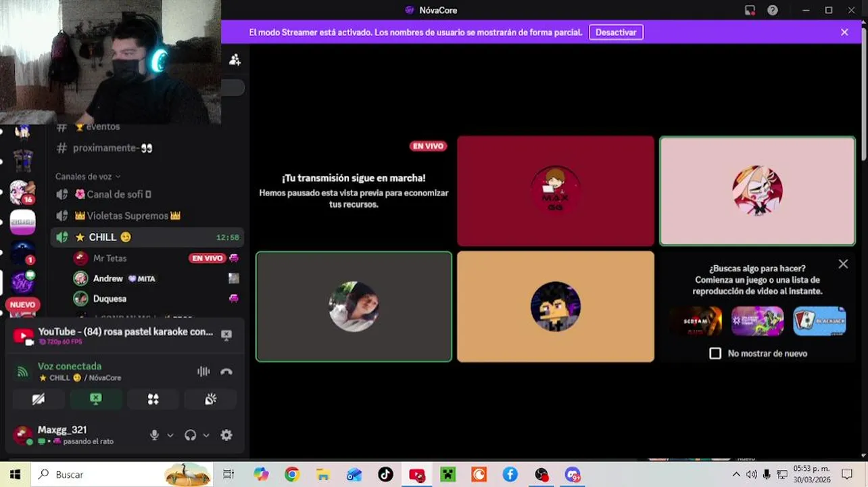This screenshot has width=868, height=487.
Task: Click 'Voz conectada' connection status
Action: tap(70, 366)
